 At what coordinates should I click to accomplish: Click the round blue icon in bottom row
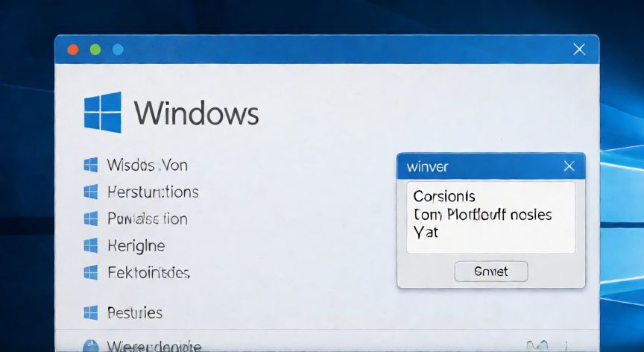pos(91,346)
